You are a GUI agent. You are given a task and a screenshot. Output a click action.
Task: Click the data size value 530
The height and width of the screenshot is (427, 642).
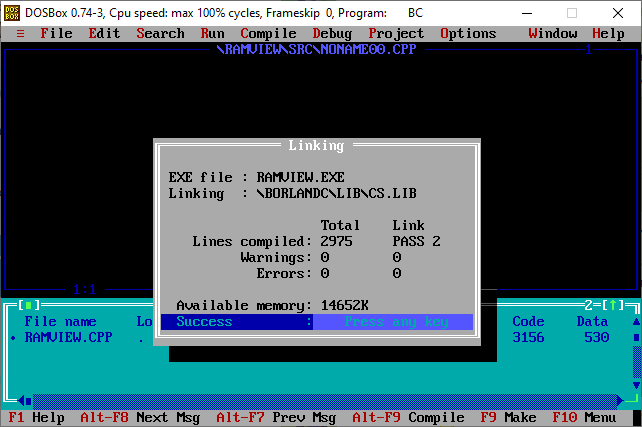pos(597,337)
